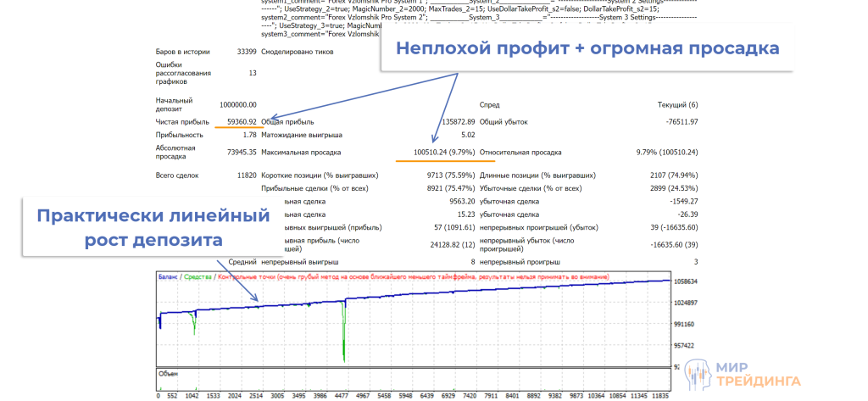Click the 1058634 value on the chart axis

tap(683, 281)
